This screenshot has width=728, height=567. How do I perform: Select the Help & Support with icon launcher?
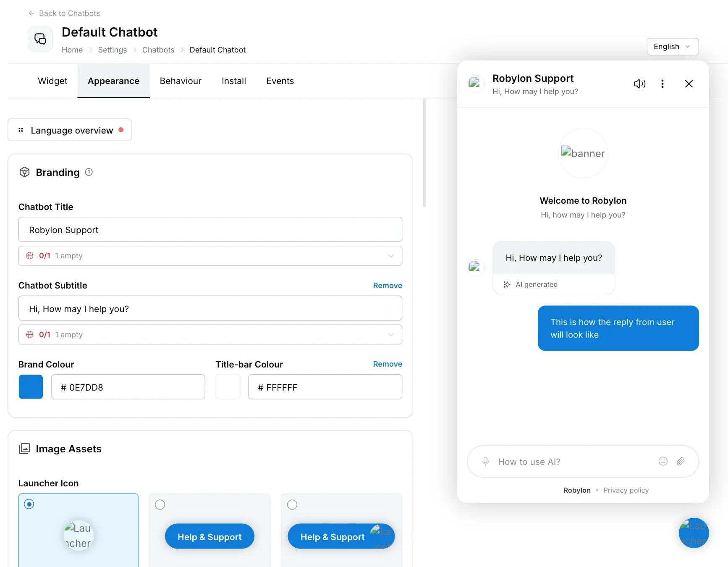click(292, 504)
